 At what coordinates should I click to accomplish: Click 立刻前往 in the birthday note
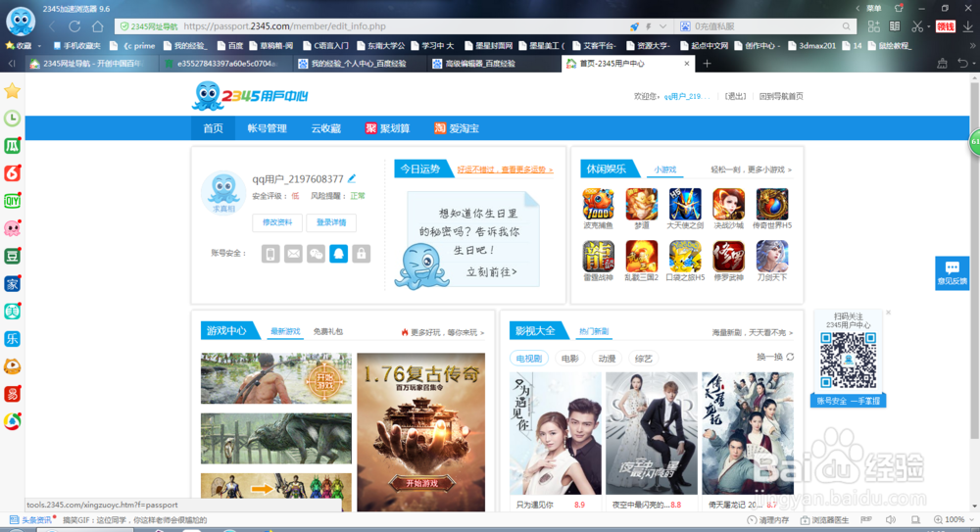tap(492, 272)
